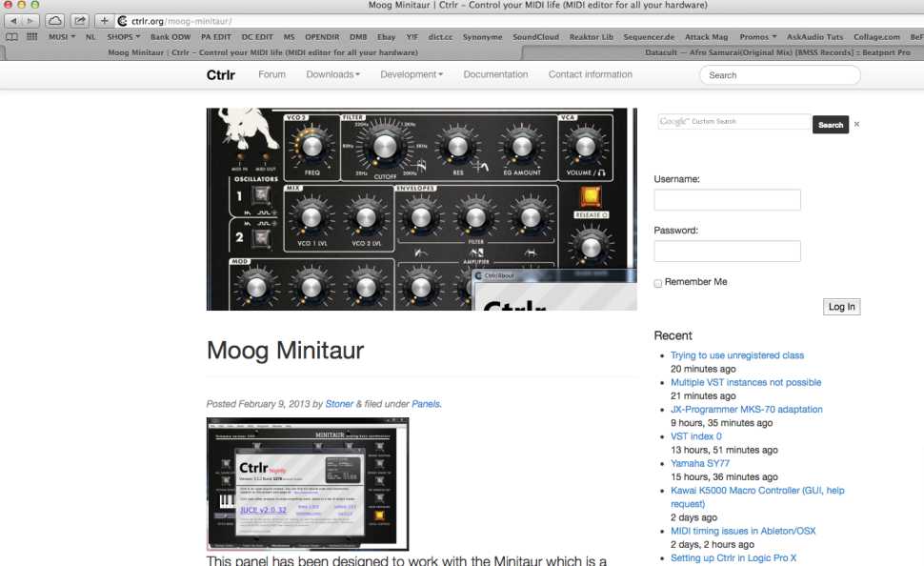
Task: Click the Log In button
Action: click(841, 307)
